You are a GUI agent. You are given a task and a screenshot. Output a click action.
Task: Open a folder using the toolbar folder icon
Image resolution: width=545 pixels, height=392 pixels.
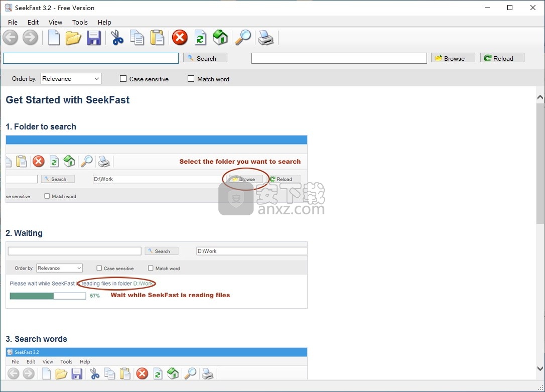pyautogui.click(x=73, y=38)
